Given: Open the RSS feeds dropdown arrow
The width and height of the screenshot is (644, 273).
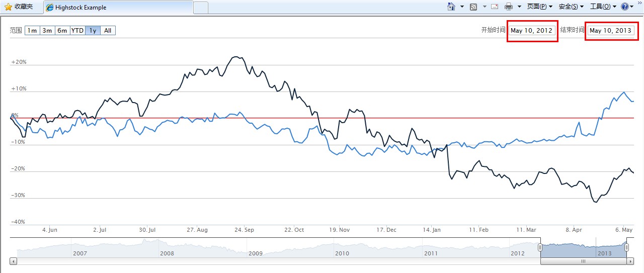Looking at the screenshot, I should pyautogui.click(x=485, y=7).
